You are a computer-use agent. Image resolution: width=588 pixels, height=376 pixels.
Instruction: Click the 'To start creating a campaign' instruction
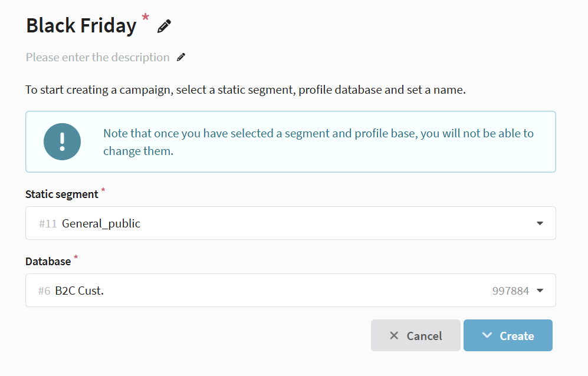coord(245,90)
